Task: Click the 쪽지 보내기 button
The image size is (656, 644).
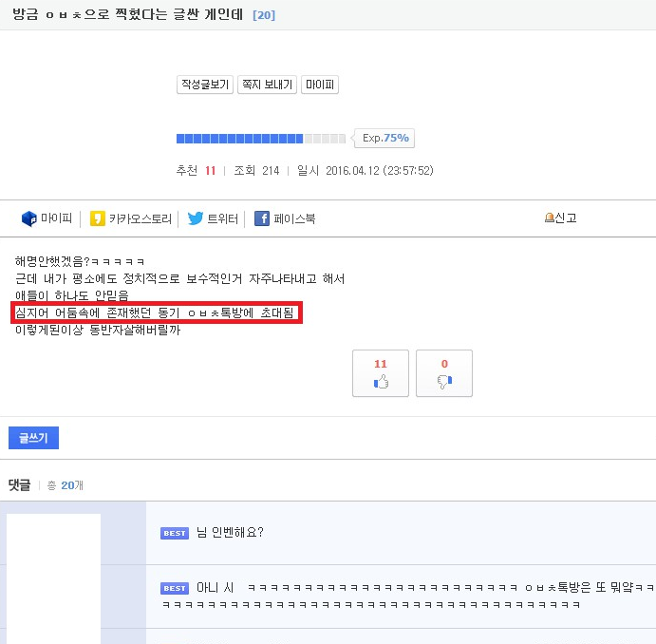Action: tap(268, 85)
